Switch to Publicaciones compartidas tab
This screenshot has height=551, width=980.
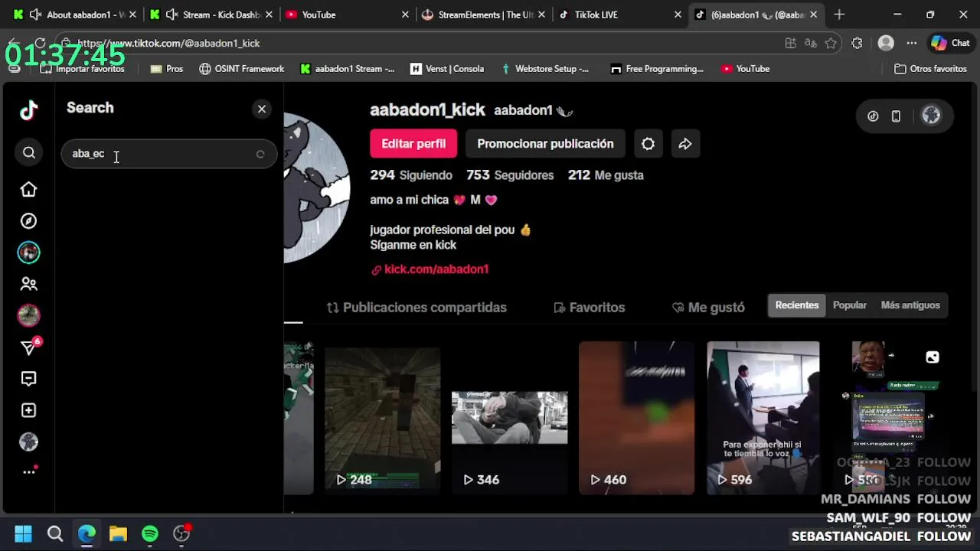[416, 308]
